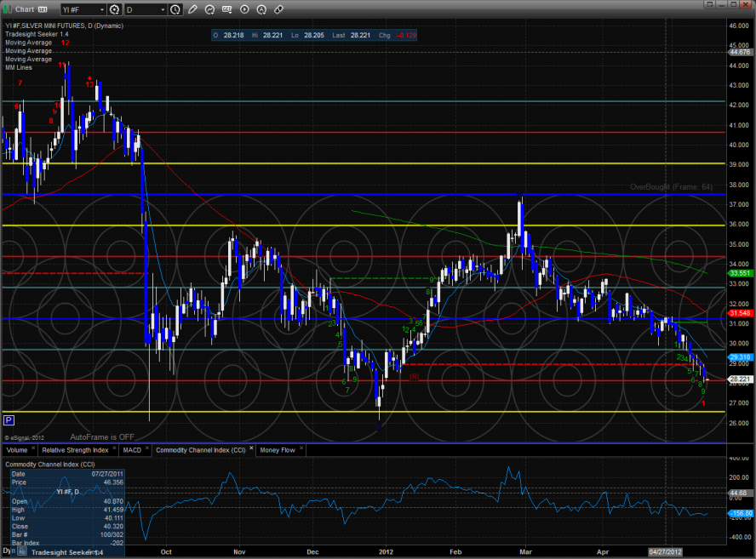Click the eraser tool icon
Image resolution: width=756 pixels, height=559 pixels.
(x=278, y=9)
